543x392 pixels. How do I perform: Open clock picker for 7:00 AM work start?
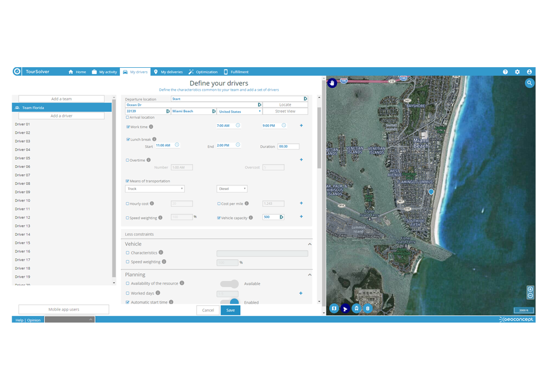tap(238, 125)
